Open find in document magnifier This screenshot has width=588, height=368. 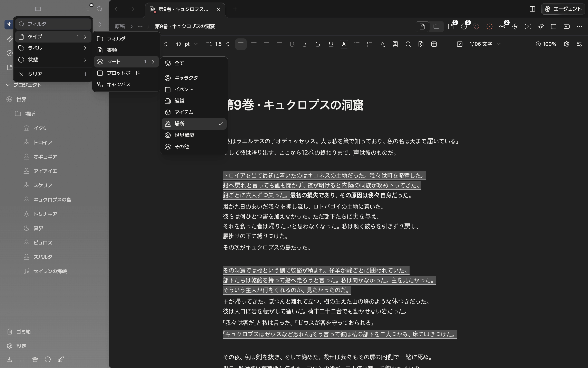408,44
